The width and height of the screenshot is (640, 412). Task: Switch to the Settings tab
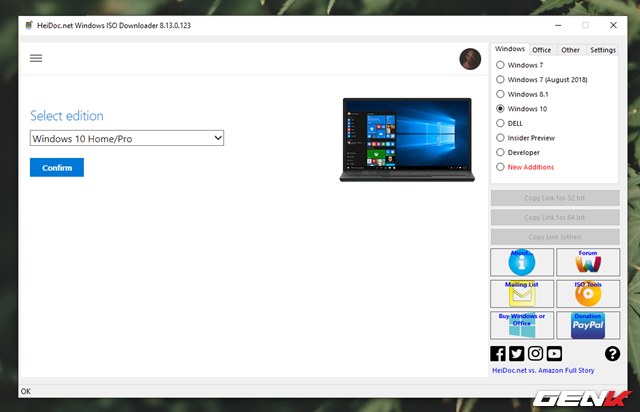click(x=603, y=50)
